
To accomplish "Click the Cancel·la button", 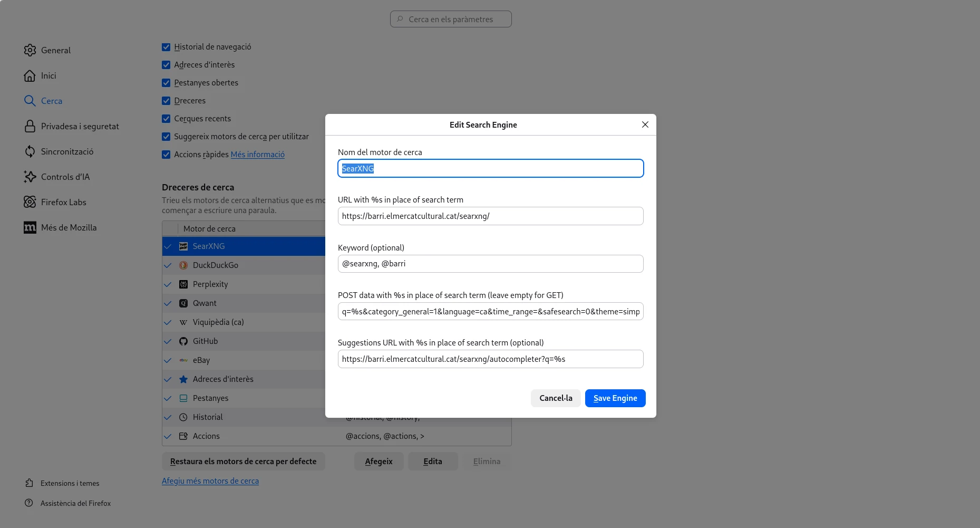I will tap(556, 398).
